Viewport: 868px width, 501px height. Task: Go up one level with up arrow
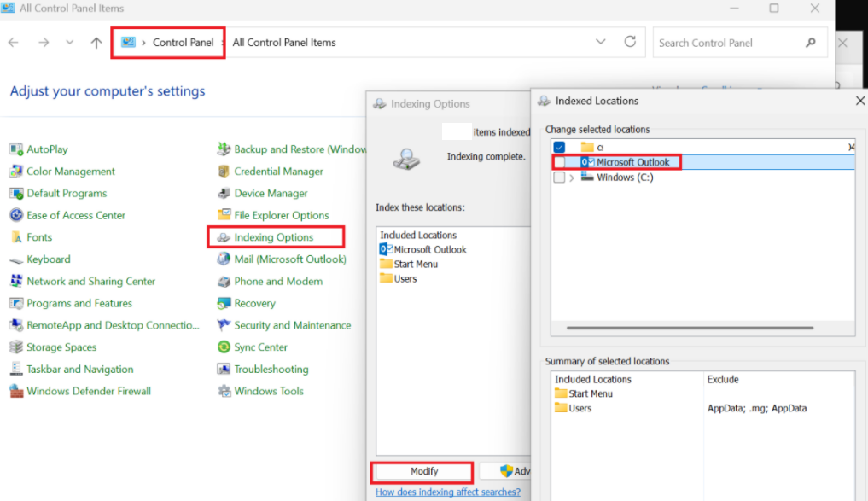pos(96,42)
